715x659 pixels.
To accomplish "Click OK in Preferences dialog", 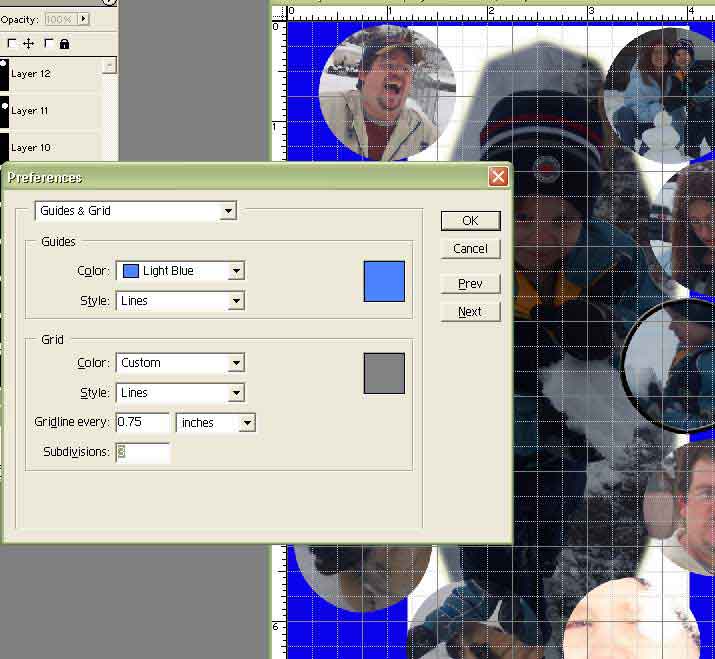I will coord(470,221).
